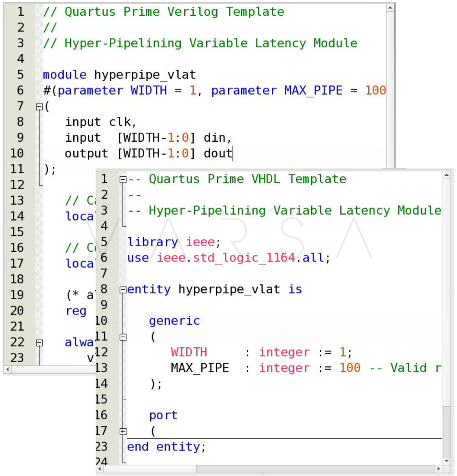This screenshot has width=457, height=476.
Task: Collapse the entity fold marker on VHDL line 8
Action: coord(123,290)
